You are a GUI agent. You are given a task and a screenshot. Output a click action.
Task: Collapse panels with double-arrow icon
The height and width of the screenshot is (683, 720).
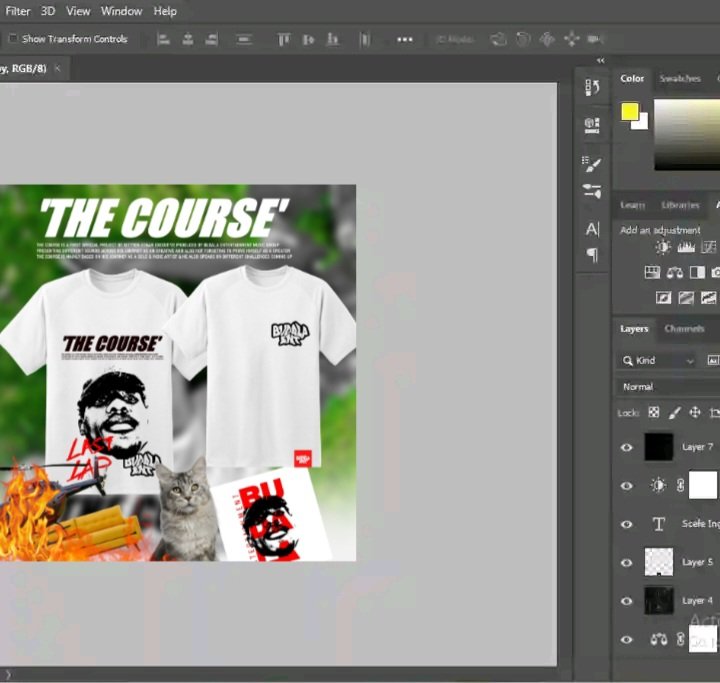pos(601,61)
